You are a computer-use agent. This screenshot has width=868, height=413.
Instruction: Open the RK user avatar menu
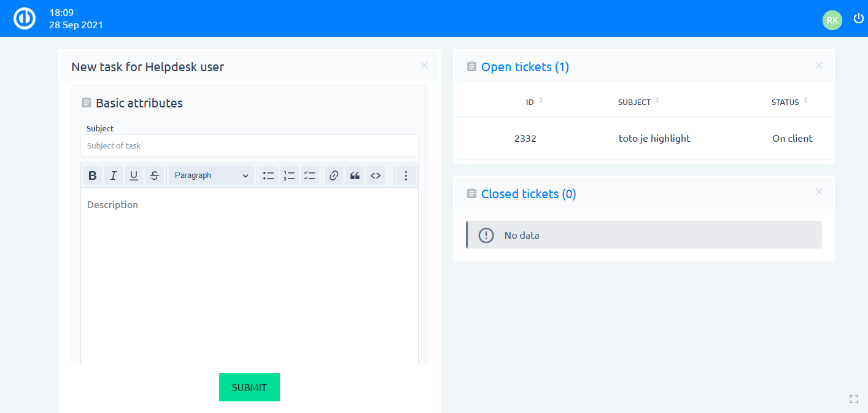832,20
